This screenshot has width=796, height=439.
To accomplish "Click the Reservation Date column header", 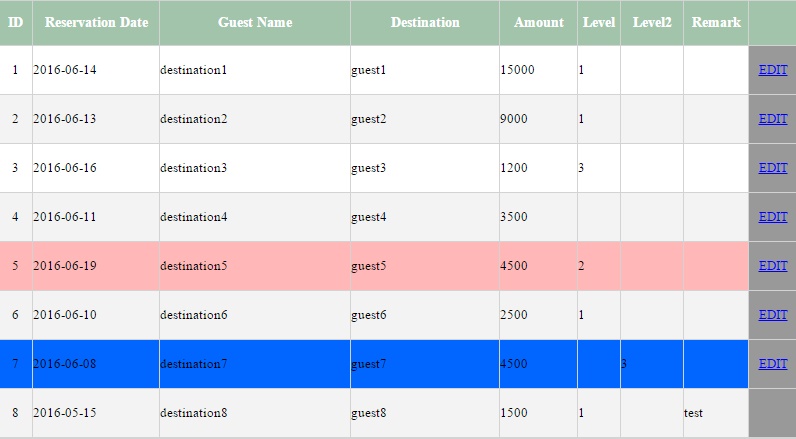I will click(x=96, y=23).
